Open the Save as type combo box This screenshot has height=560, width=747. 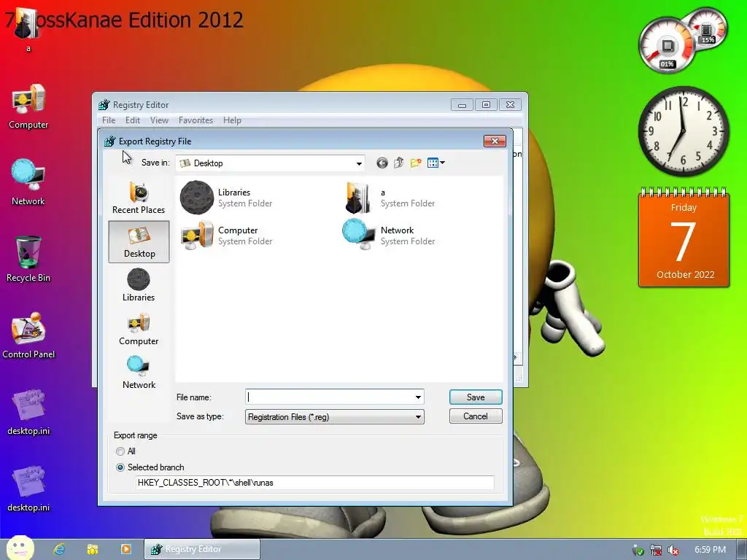click(334, 416)
